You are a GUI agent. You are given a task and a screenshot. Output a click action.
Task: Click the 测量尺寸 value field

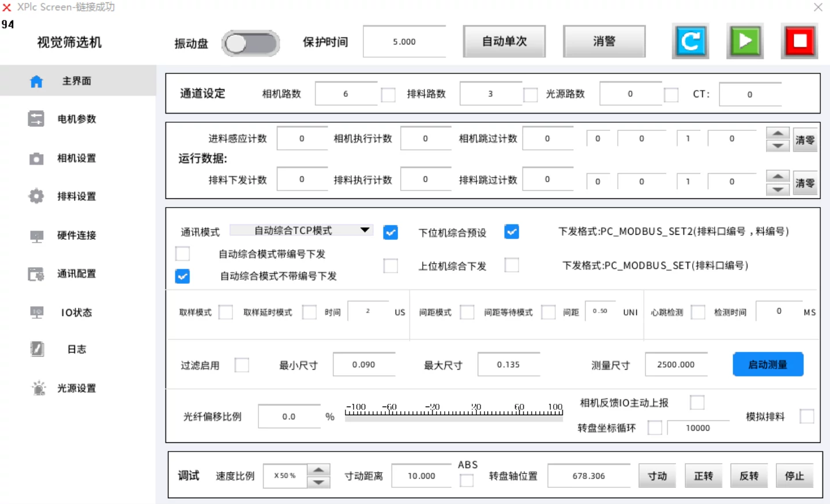point(676,364)
